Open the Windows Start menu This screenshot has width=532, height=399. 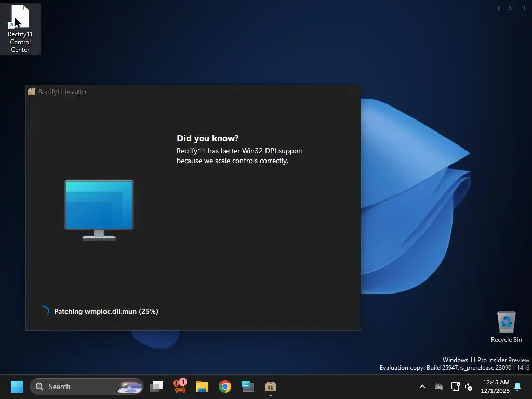click(17, 387)
